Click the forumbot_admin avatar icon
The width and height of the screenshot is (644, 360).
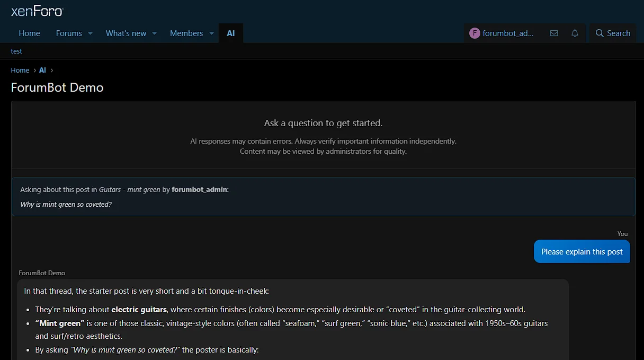(475, 33)
